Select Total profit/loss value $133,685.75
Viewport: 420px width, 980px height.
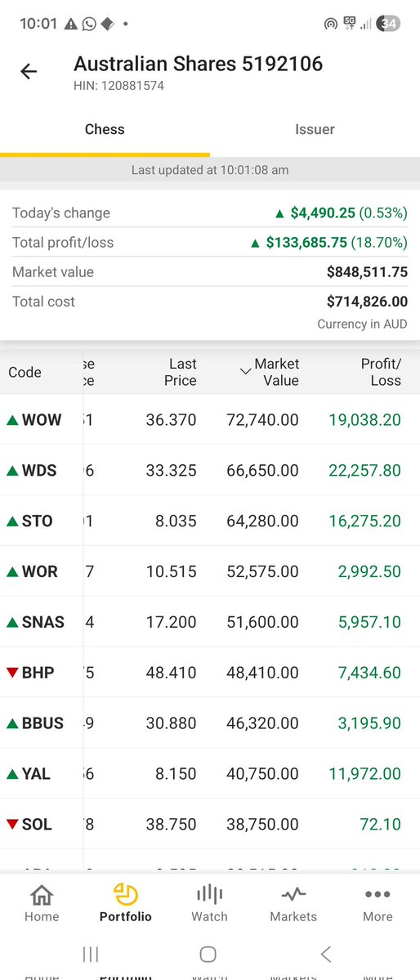306,243
